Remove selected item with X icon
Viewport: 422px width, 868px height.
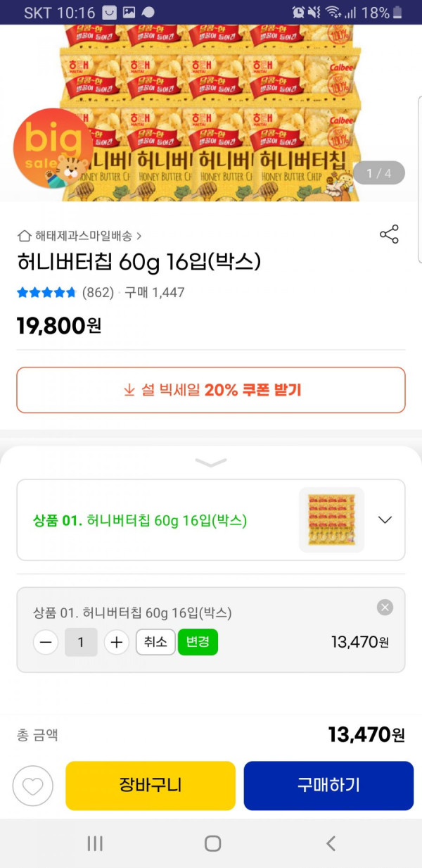(385, 607)
